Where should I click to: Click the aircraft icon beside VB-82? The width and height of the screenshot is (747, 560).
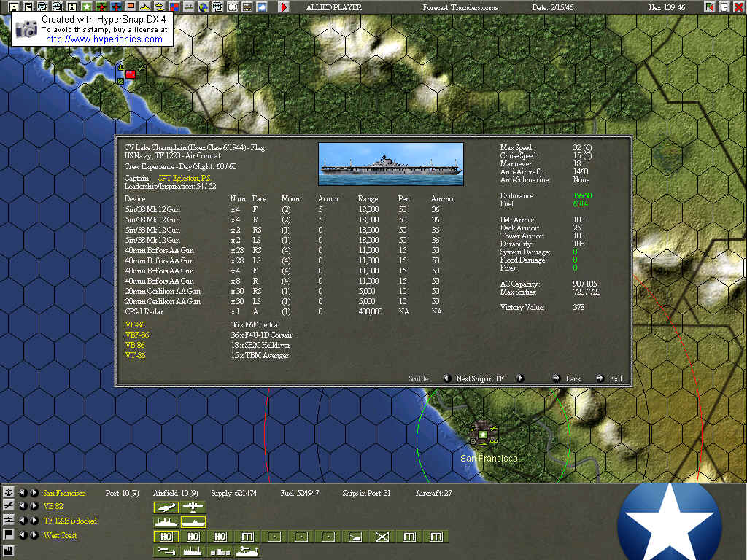(x=8, y=506)
